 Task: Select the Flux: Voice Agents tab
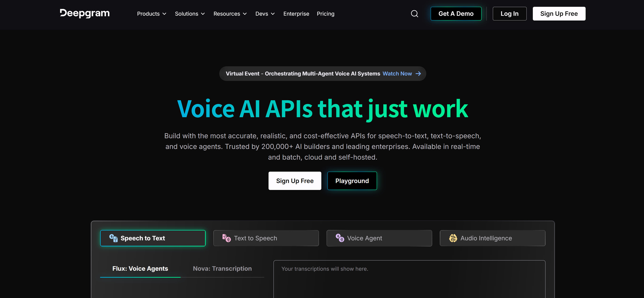coord(140,268)
